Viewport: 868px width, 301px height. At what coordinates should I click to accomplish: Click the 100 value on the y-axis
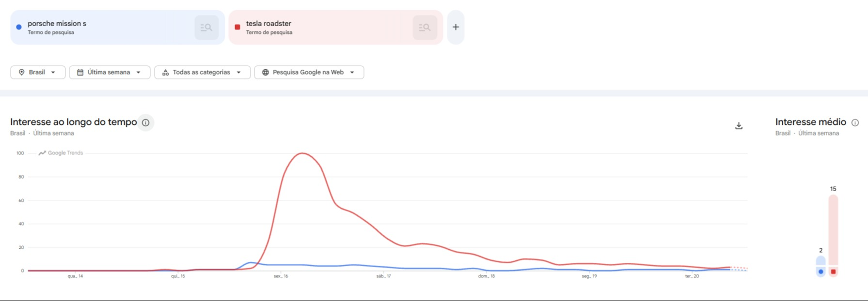tap(20, 153)
